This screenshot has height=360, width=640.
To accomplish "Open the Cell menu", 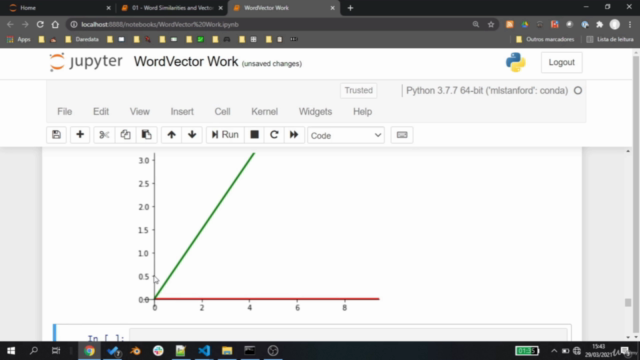I will pyautogui.click(x=222, y=111).
